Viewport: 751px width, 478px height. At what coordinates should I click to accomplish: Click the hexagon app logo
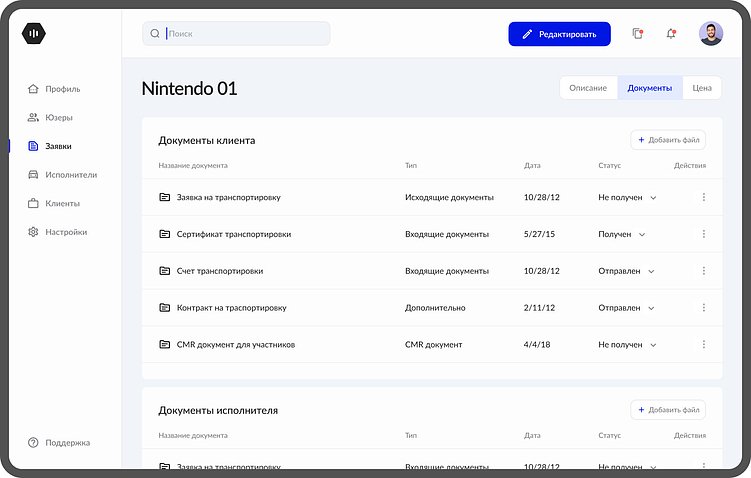pos(34,34)
